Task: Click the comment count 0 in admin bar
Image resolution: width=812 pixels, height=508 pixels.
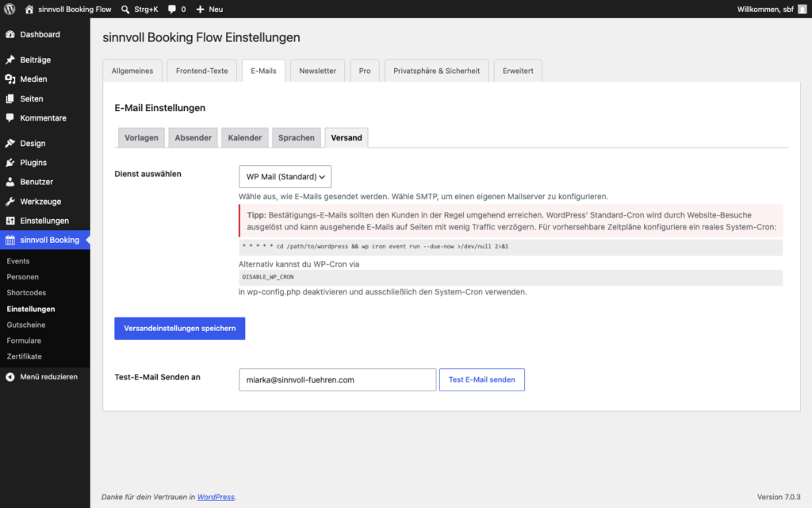Action: pos(183,10)
